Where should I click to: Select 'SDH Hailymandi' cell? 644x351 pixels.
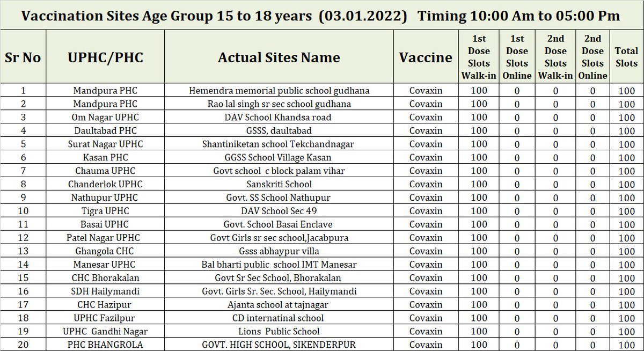105,292
